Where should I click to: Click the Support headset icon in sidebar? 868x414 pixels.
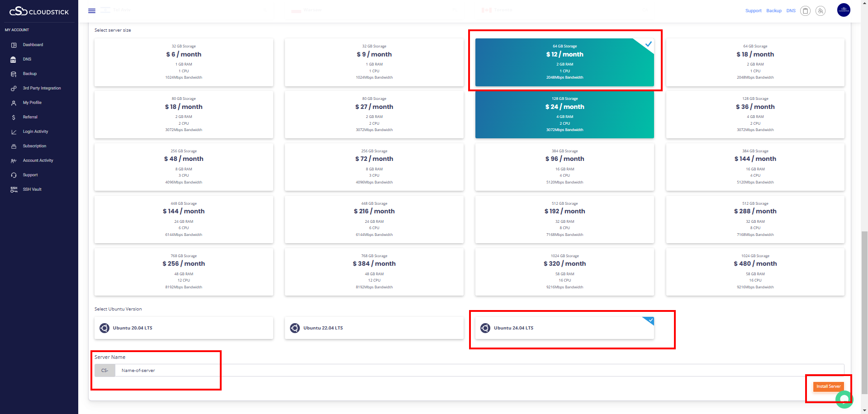(14, 175)
